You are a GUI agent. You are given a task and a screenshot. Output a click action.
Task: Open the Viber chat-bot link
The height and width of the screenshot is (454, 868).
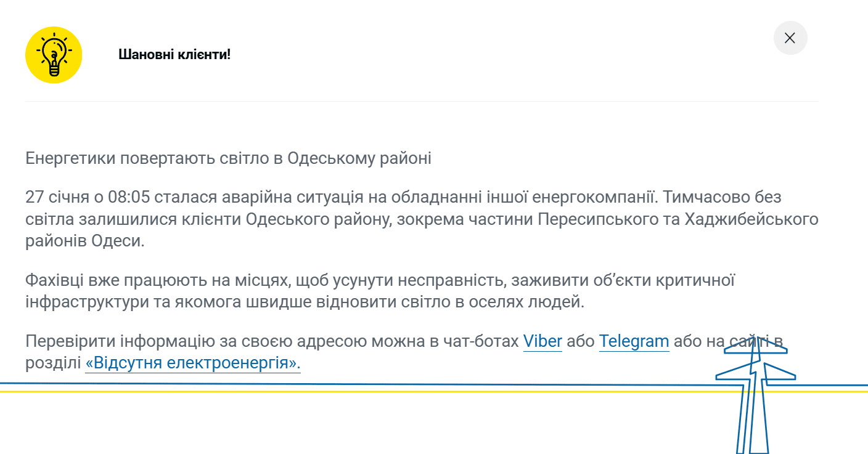click(x=542, y=341)
